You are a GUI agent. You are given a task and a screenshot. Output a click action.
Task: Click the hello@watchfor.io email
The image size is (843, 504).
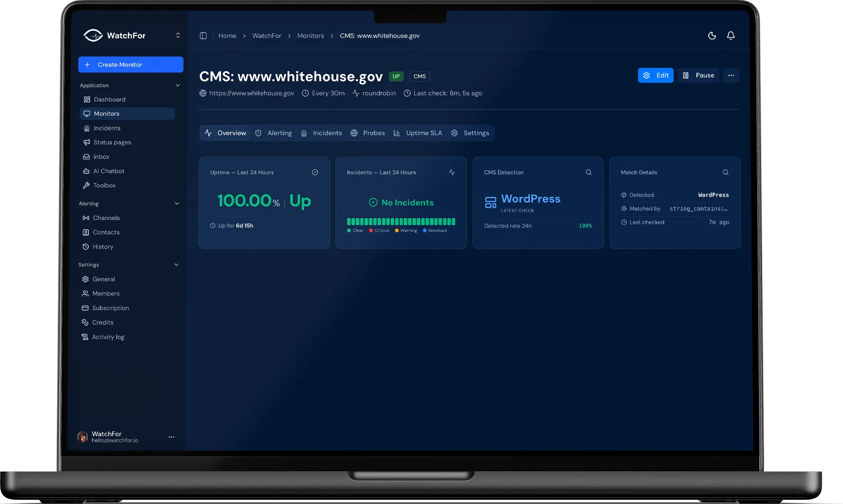tap(115, 440)
